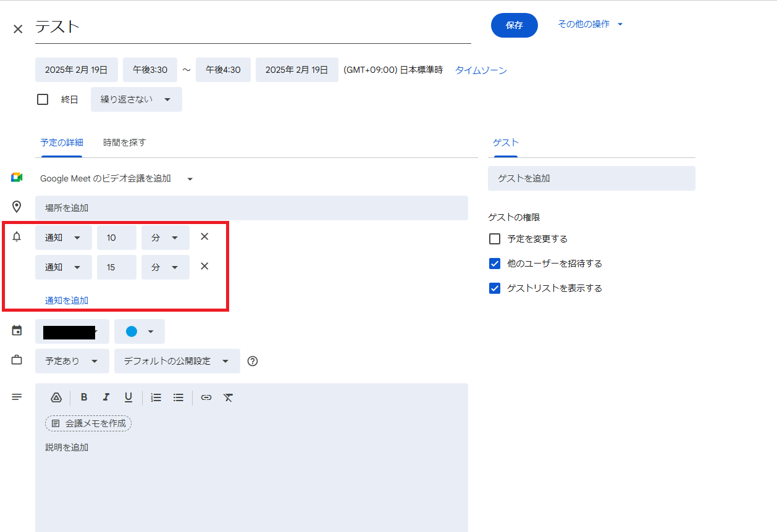Image resolution: width=777 pixels, height=532 pixels.
Task: Click the Google Drive attachment icon
Action: 56,397
